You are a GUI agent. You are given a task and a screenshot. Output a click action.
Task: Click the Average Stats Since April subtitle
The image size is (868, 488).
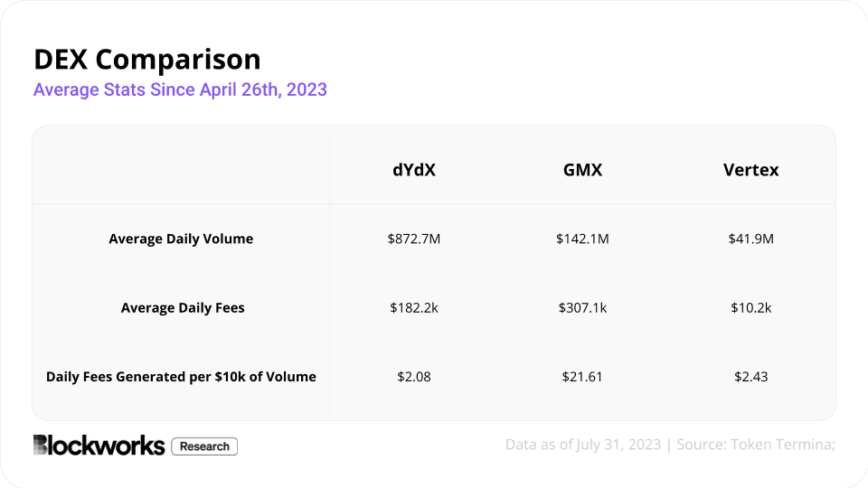click(180, 90)
